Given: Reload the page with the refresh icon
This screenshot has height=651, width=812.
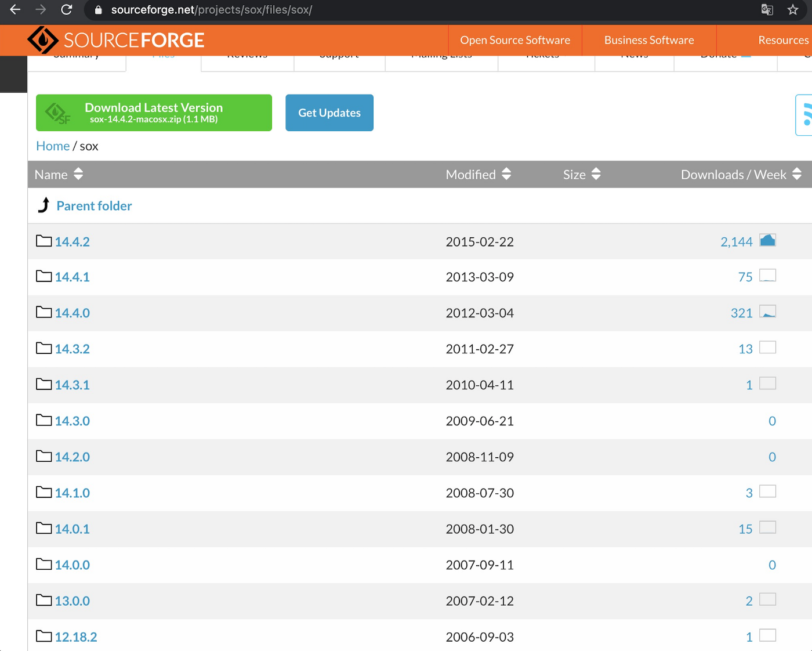Looking at the screenshot, I should [67, 10].
